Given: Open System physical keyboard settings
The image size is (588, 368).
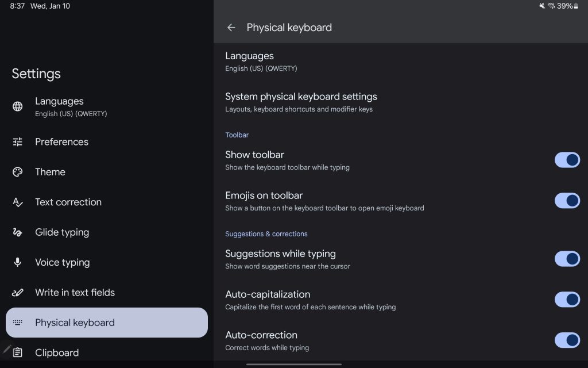Looking at the screenshot, I should [301, 102].
